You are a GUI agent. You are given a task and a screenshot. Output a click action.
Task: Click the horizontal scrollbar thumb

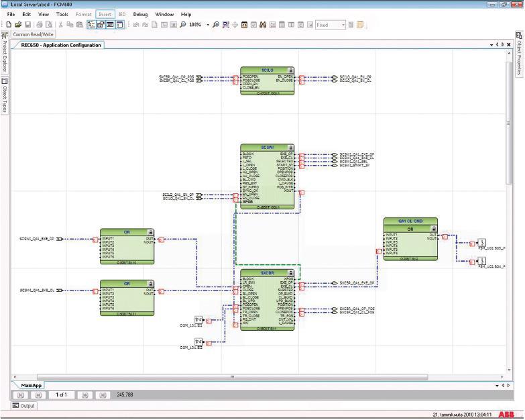(232, 377)
